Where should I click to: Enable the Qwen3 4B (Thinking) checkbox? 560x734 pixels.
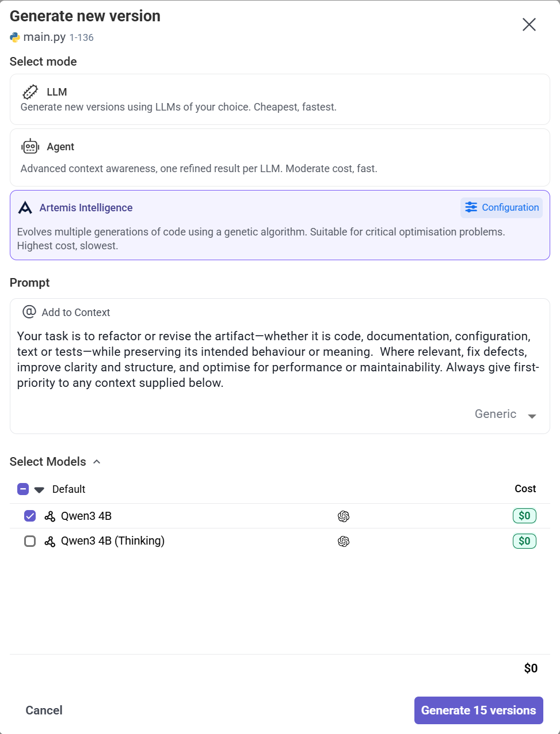pyautogui.click(x=30, y=541)
